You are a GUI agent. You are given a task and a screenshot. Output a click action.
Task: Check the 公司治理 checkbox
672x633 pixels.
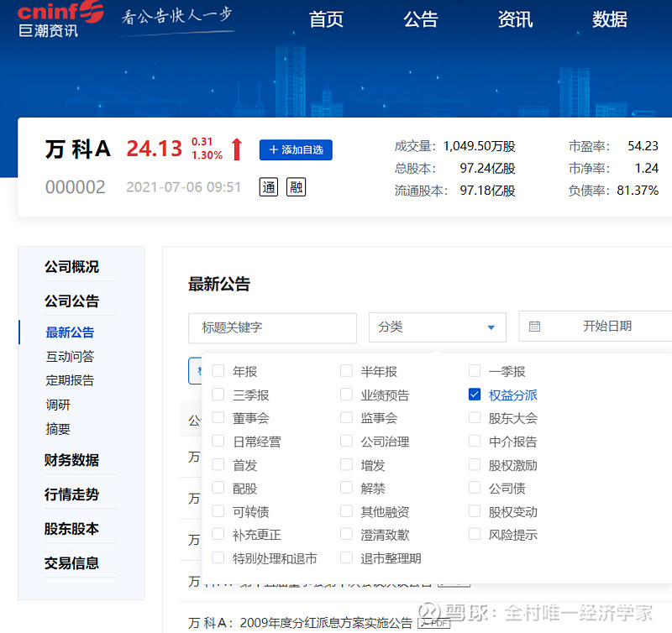pyautogui.click(x=346, y=441)
